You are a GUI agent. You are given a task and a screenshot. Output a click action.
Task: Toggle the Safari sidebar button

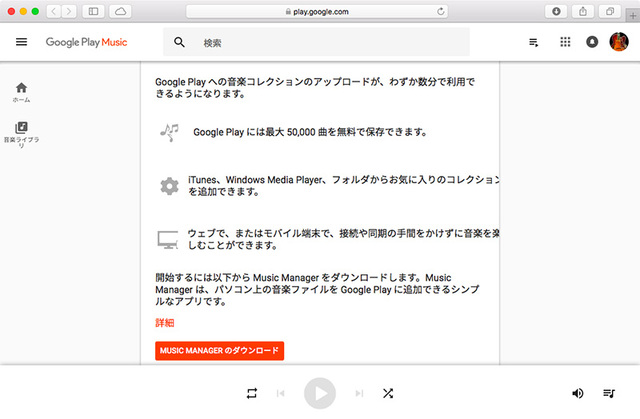point(93,11)
